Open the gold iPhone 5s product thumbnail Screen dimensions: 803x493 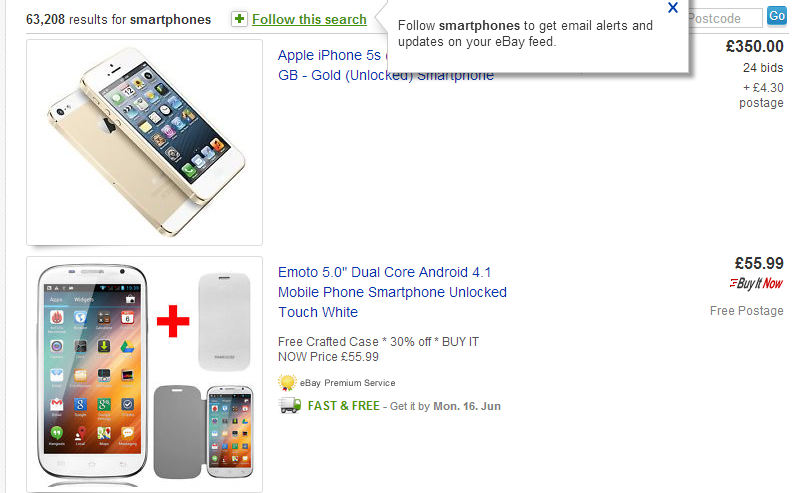[x=144, y=142]
